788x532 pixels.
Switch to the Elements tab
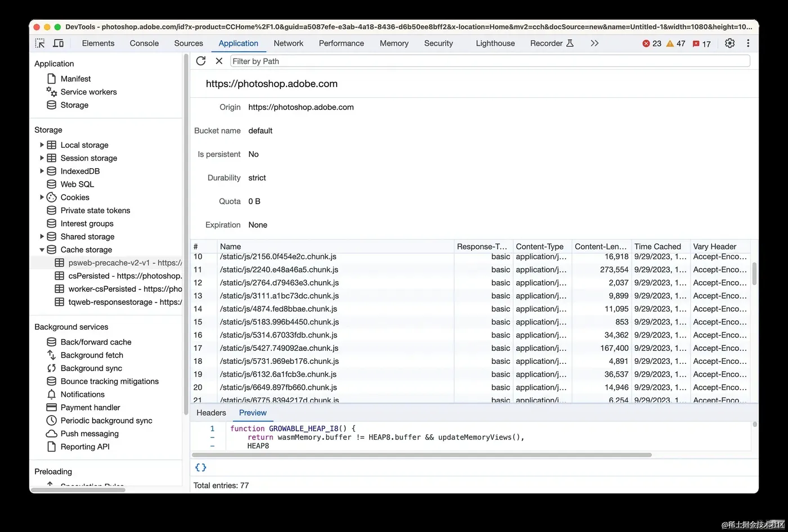tap(98, 43)
